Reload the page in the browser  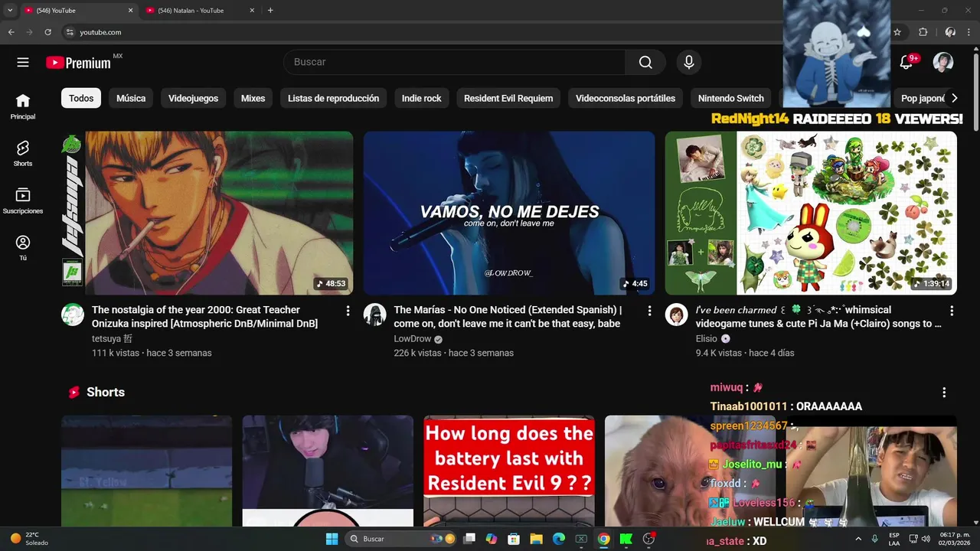tap(47, 32)
